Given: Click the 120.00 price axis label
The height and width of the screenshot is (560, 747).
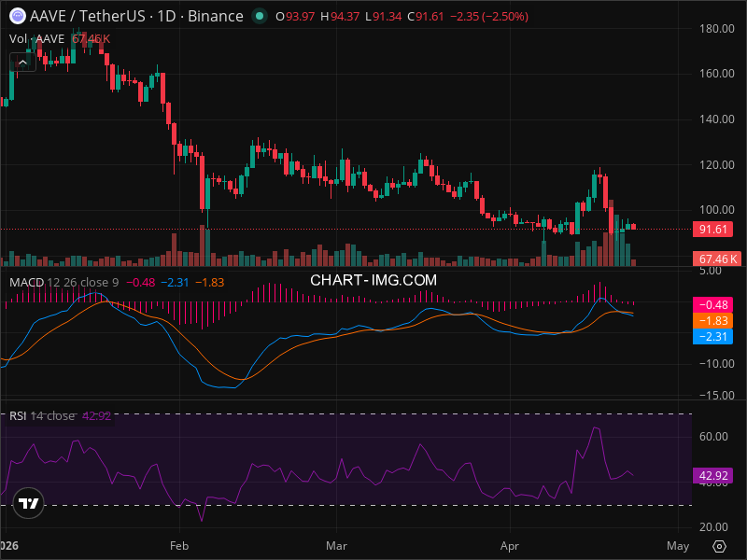Looking at the screenshot, I should [x=716, y=165].
